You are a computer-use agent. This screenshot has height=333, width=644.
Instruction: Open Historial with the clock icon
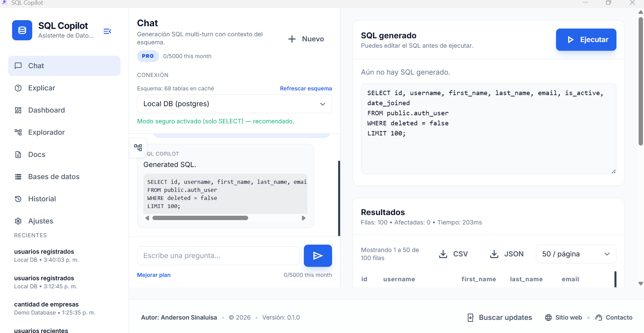pyautogui.click(x=18, y=199)
